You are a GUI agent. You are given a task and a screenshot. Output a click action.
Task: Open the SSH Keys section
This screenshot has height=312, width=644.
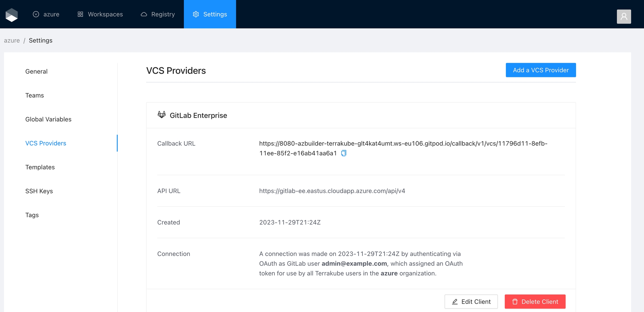(x=39, y=191)
